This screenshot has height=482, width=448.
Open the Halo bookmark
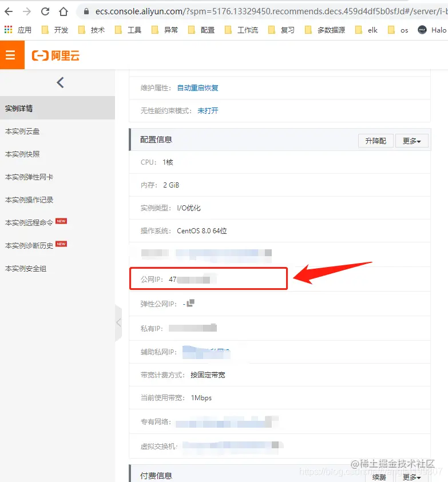coord(433,30)
